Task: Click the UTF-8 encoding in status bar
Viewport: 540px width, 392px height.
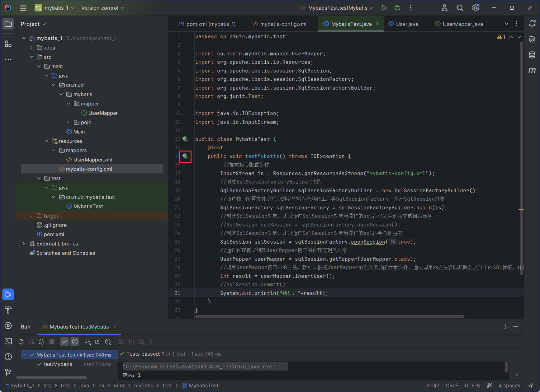Action: pyautogui.click(x=472, y=385)
